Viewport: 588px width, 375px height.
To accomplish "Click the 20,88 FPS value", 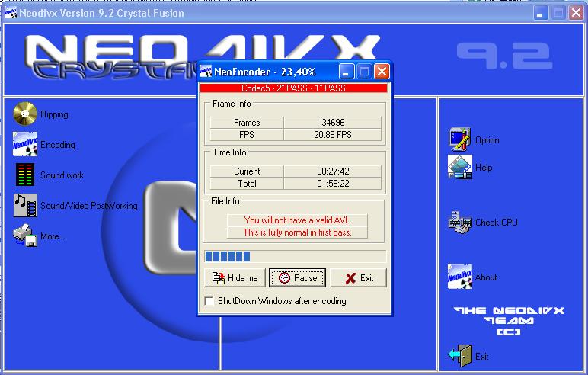I will tap(333, 135).
